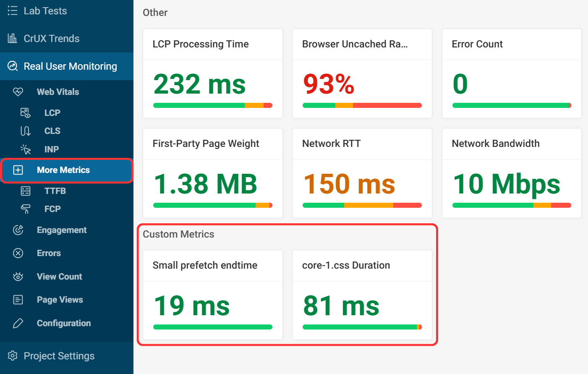The width and height of the screenshot is (588, 374).
Task: Click the FCP paint icon
Action: coord(25,209)
